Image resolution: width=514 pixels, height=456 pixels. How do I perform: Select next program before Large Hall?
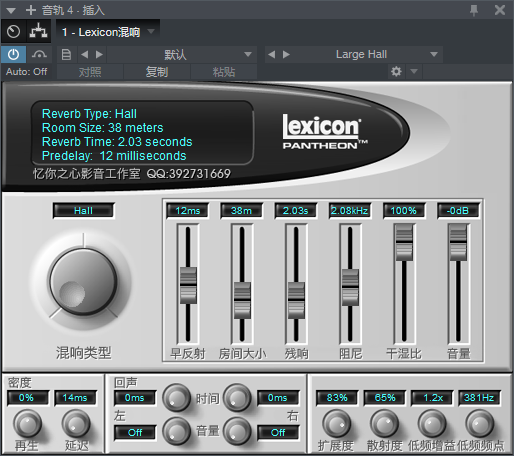[286, 54]
